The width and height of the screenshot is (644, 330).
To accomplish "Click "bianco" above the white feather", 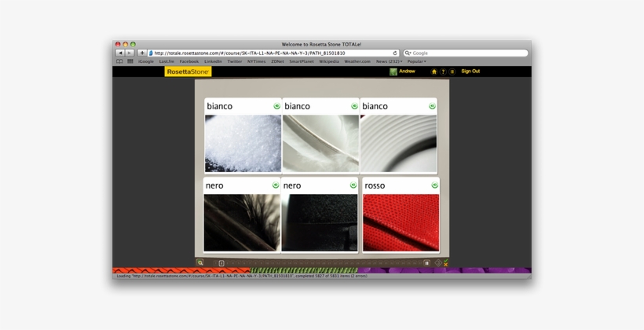I will (x=297, y=106).
